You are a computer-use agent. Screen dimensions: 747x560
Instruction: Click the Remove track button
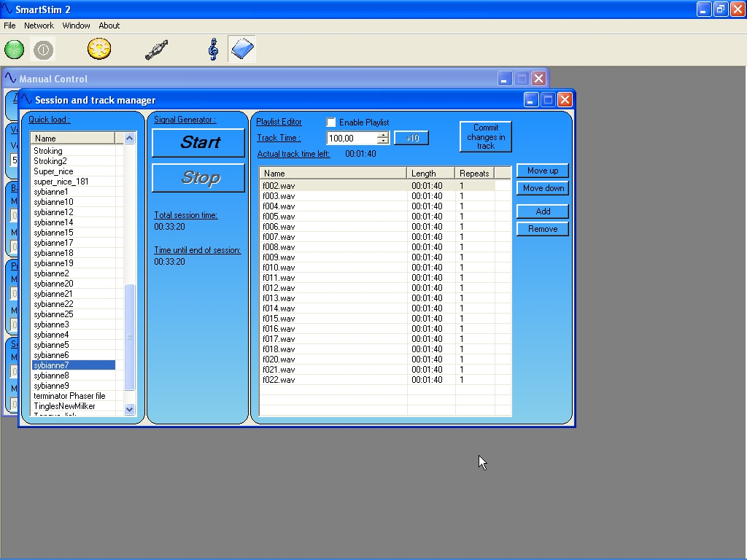[542, 229]
